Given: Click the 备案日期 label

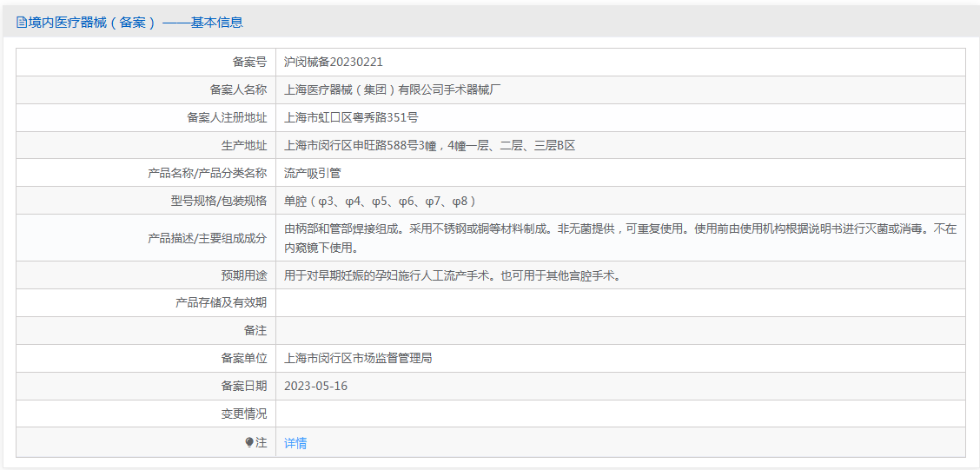Looking at the screenshot, I should tap(244, 387).
